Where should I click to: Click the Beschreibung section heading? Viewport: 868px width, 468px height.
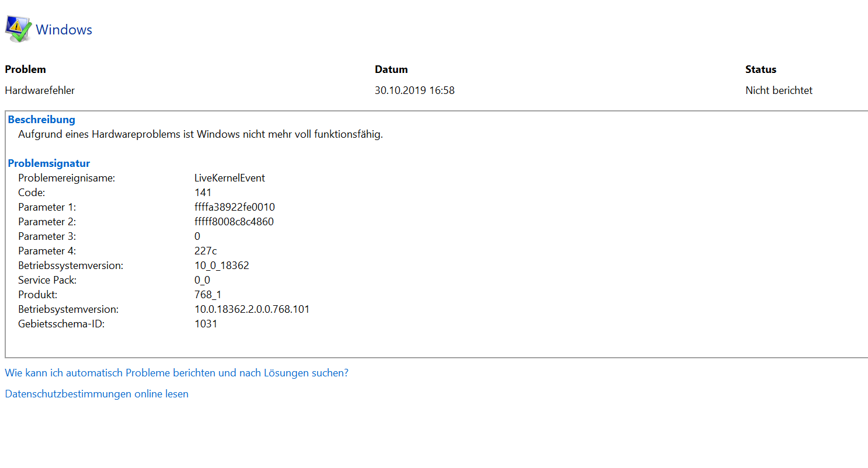point(41,120)
